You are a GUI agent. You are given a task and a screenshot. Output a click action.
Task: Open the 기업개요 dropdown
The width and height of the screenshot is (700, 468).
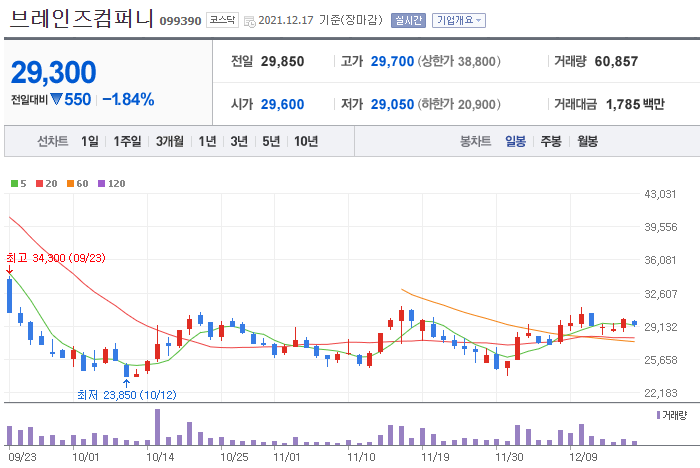[458, 21]
